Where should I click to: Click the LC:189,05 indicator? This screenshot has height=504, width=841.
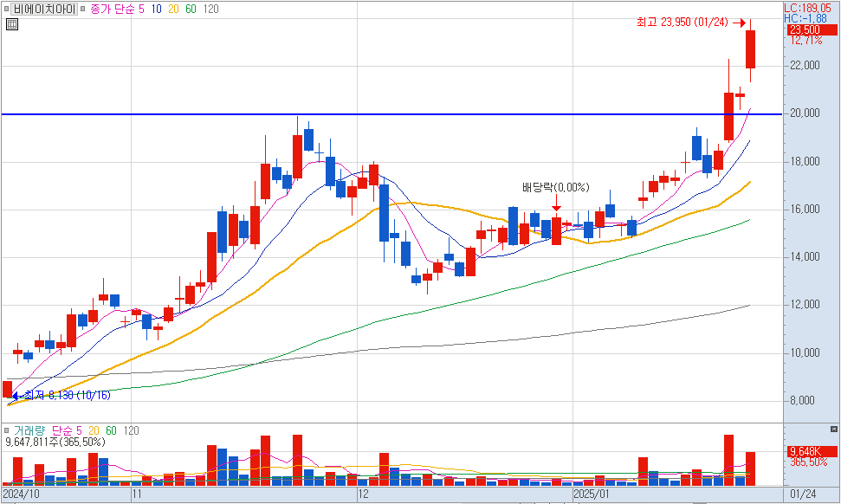click(808, 8)
